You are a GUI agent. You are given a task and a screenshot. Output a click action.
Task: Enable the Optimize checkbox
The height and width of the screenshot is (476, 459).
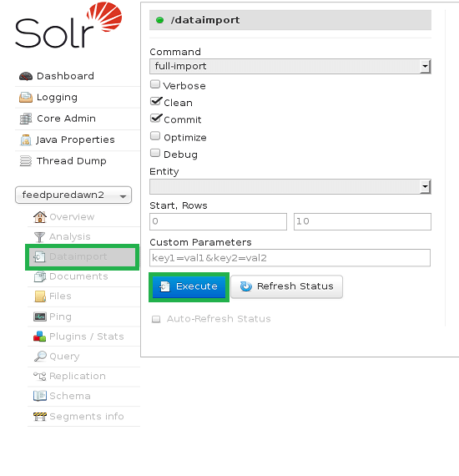click(x=155, y=135)
